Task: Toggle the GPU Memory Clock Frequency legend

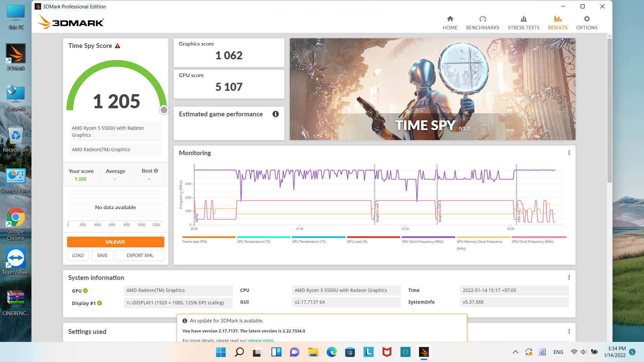Action: tap(483, 243)
